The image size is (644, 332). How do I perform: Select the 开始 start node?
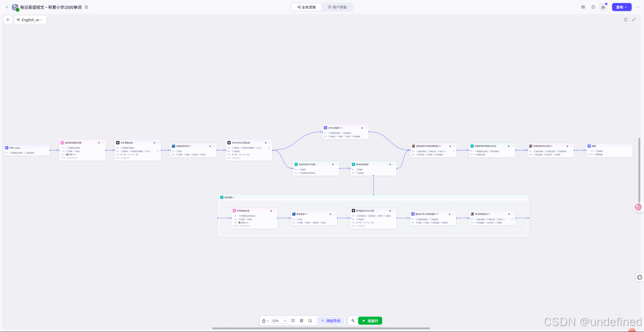click(x=27, y=150)
